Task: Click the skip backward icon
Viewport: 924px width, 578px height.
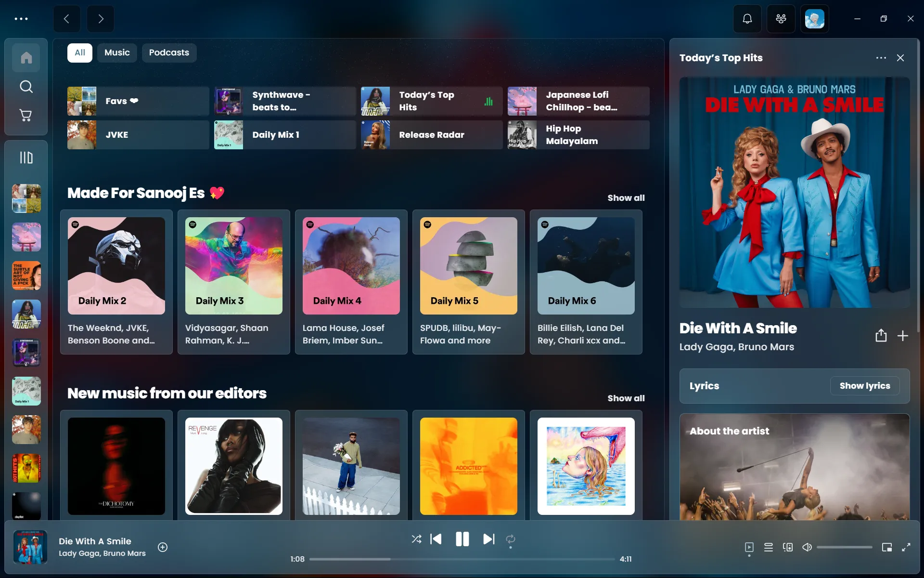Action: tap(436, 539)
